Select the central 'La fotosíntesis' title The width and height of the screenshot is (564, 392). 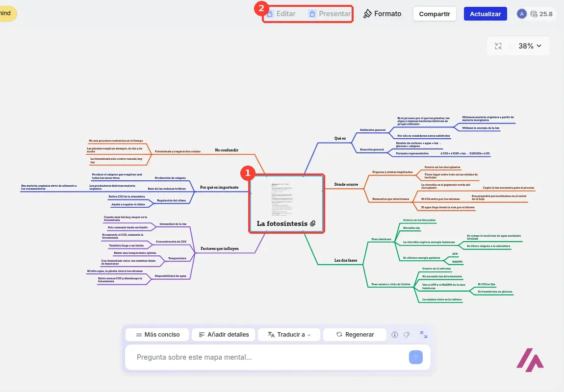pyautogui.click(x=282, y=223)
